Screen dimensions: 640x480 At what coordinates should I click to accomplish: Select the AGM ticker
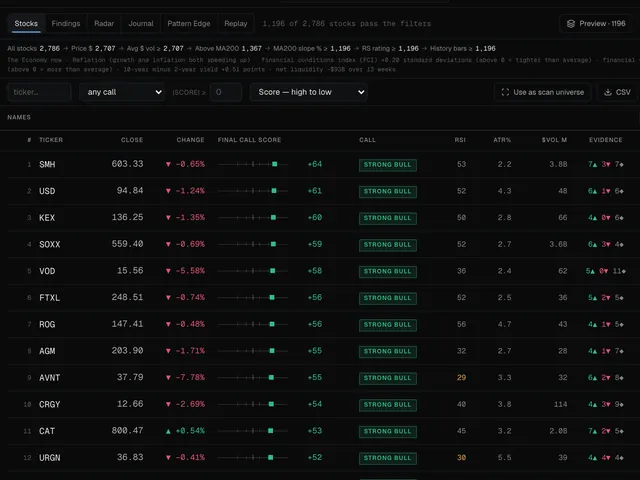click(x=47, y=351)
